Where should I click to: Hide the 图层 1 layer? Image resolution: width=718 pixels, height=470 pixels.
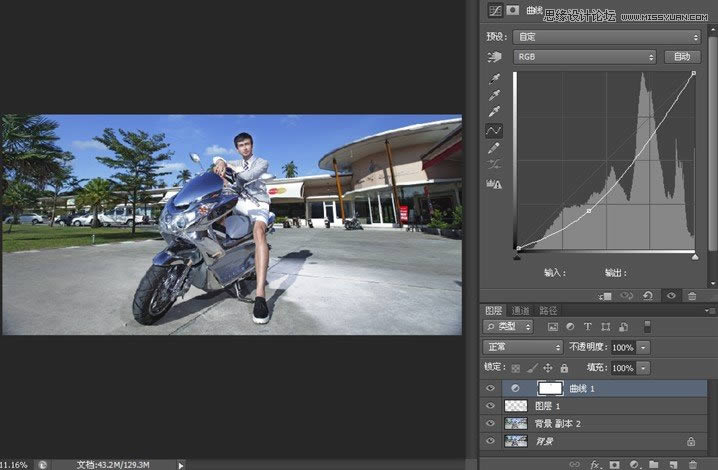point(490,405)
